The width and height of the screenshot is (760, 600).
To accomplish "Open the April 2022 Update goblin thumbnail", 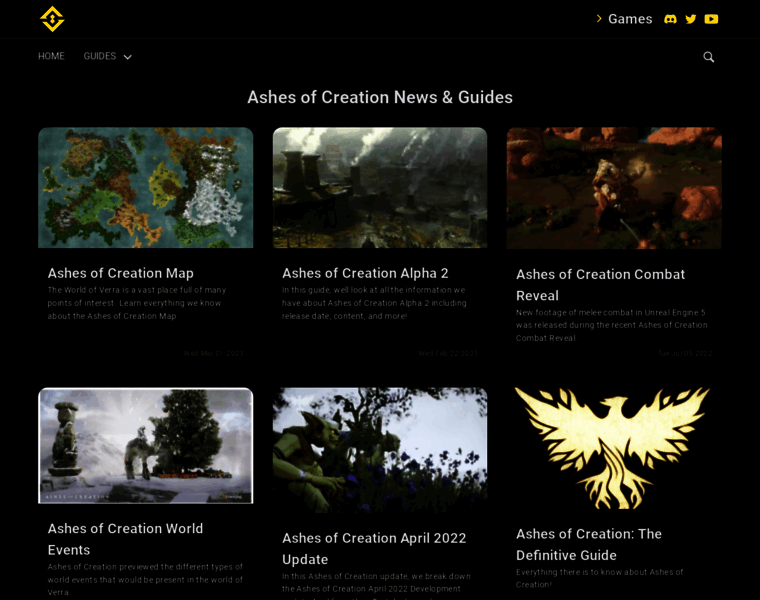I will (x=380, y=450).
